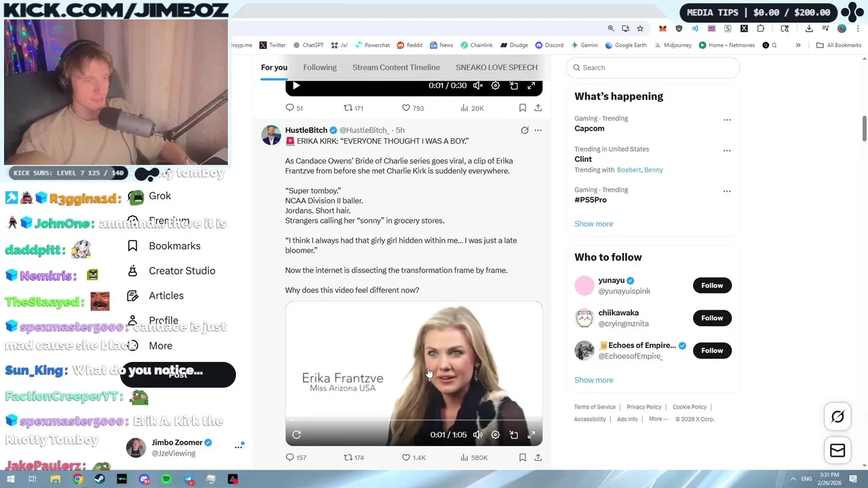The width and height of the screenshot is (868, 488).
Task: Share the HustleBitch post
Action: 538,457
